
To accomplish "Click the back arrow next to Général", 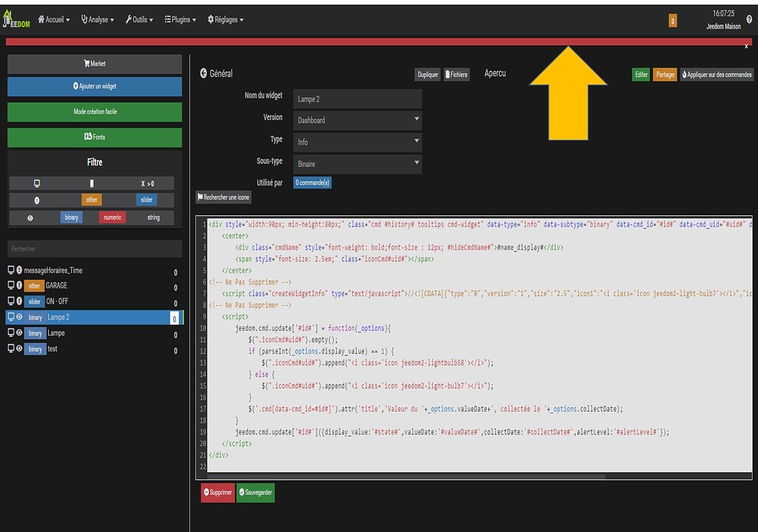I will tap(204, 73).
